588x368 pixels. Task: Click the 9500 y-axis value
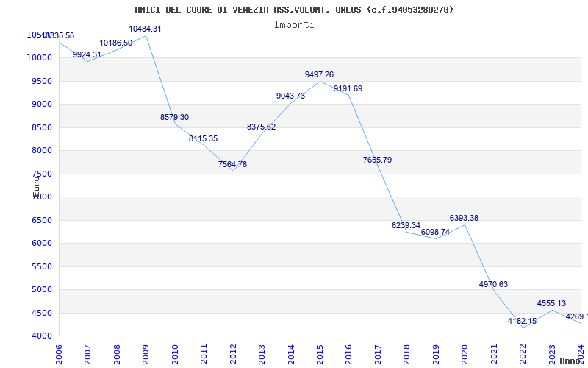coord(42,81)
